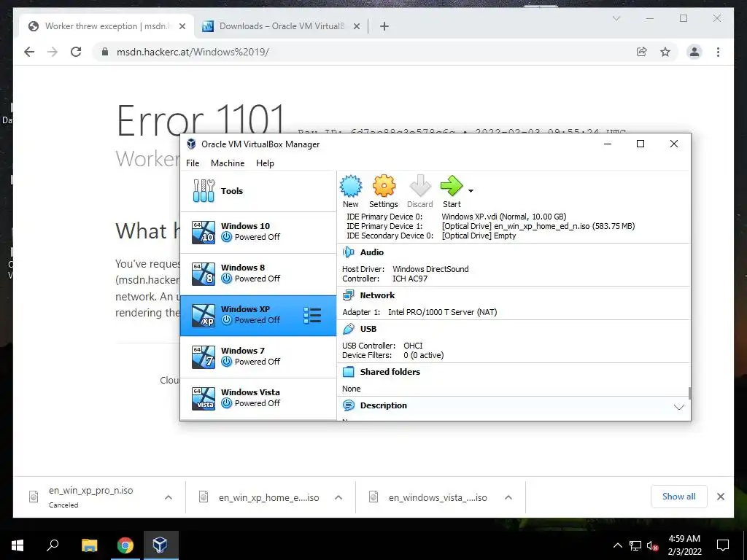Click the Audio speaker icon

349,252
